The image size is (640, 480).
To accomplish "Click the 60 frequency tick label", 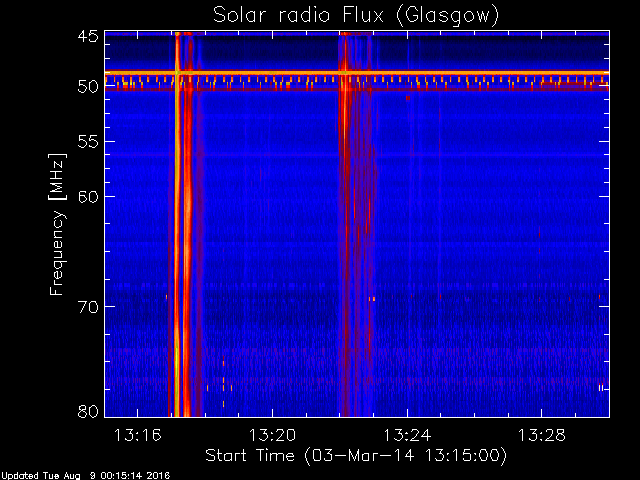I will click(x=88, y=196).
